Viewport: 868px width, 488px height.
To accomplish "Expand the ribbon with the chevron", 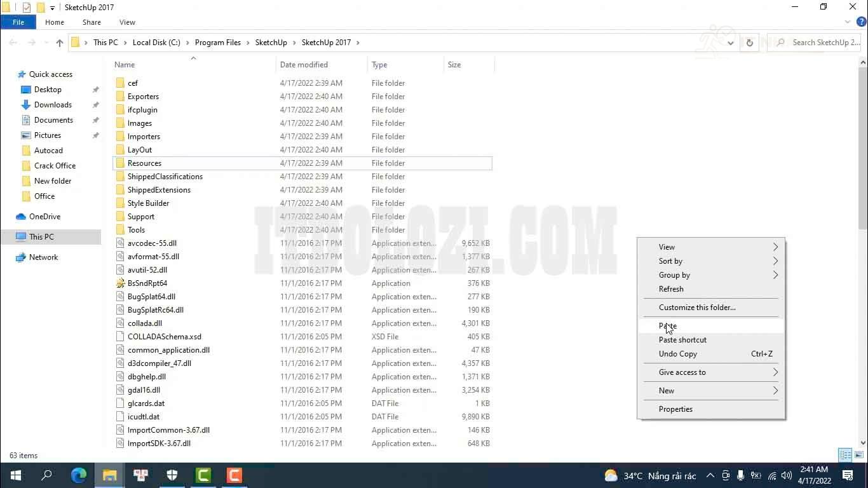I will [848, 22].
